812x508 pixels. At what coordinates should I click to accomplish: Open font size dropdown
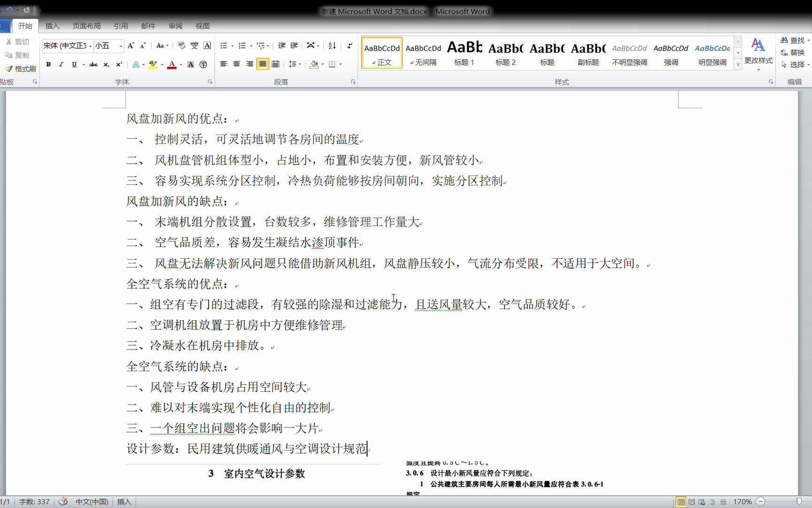click(x=121, y=46)
